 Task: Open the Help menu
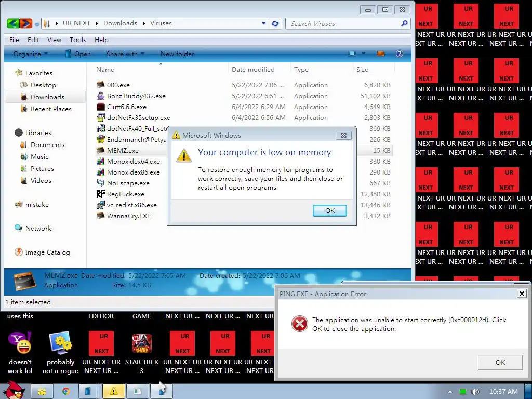pyautogui.click(x=101, y=39)
